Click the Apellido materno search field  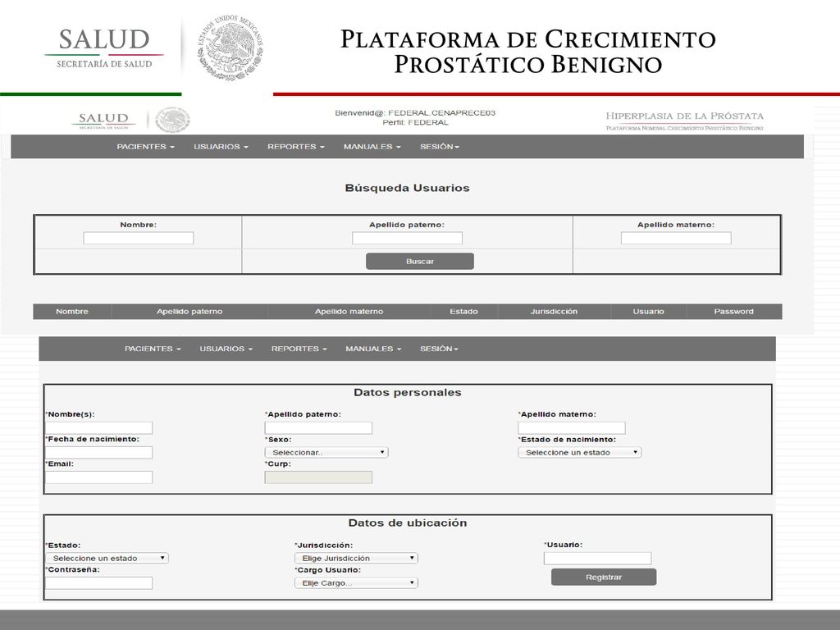(x=676, y=239)
